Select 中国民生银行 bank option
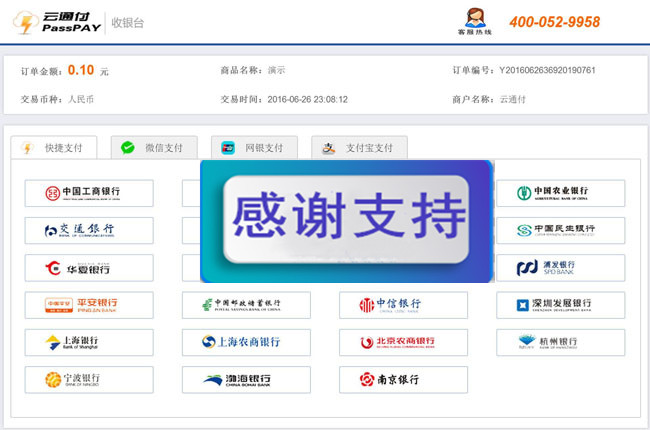 (x=560, y=231)
